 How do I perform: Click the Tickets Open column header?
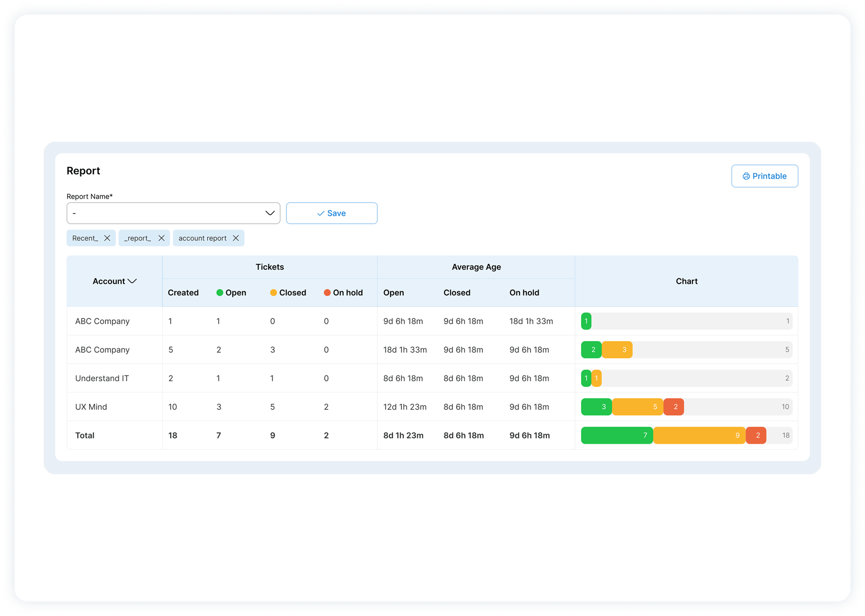click(x=231, y=293)
